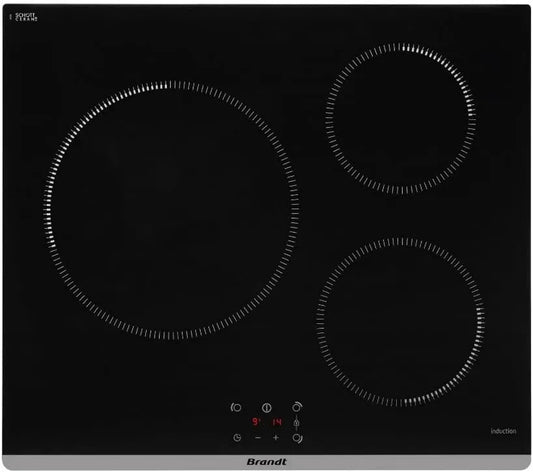Tap the clock timer icon
Image resolution: width=533 pixels, height=472 pixels.
tap(237, 437)
